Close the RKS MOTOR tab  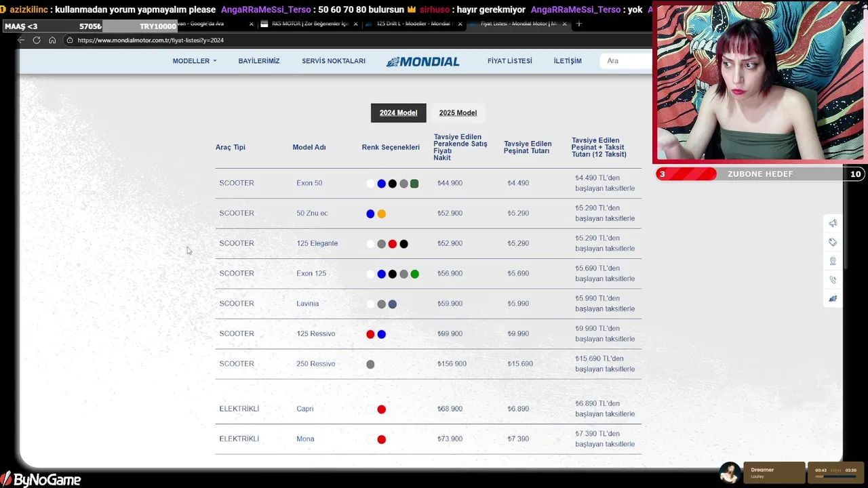(355, 24)
